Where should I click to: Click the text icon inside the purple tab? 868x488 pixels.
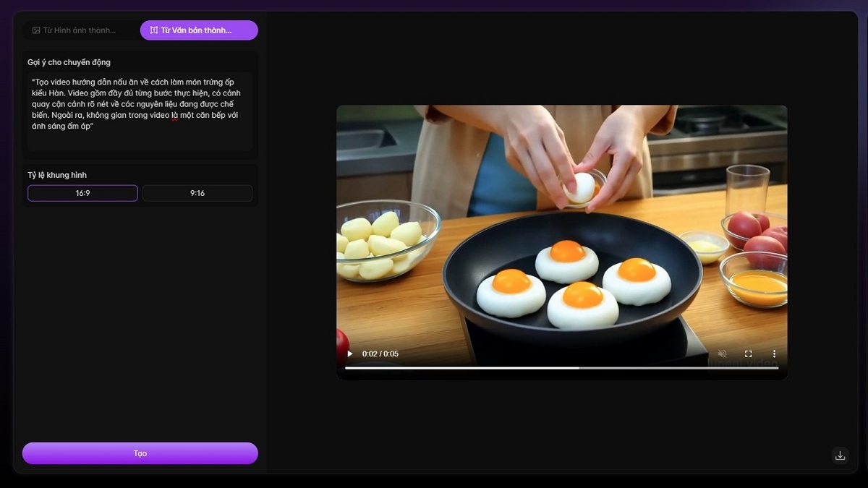pos(154,30)
